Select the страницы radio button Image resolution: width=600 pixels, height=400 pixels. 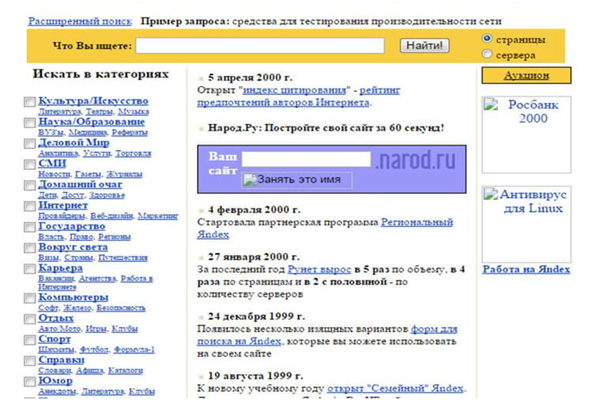[487, 38]
